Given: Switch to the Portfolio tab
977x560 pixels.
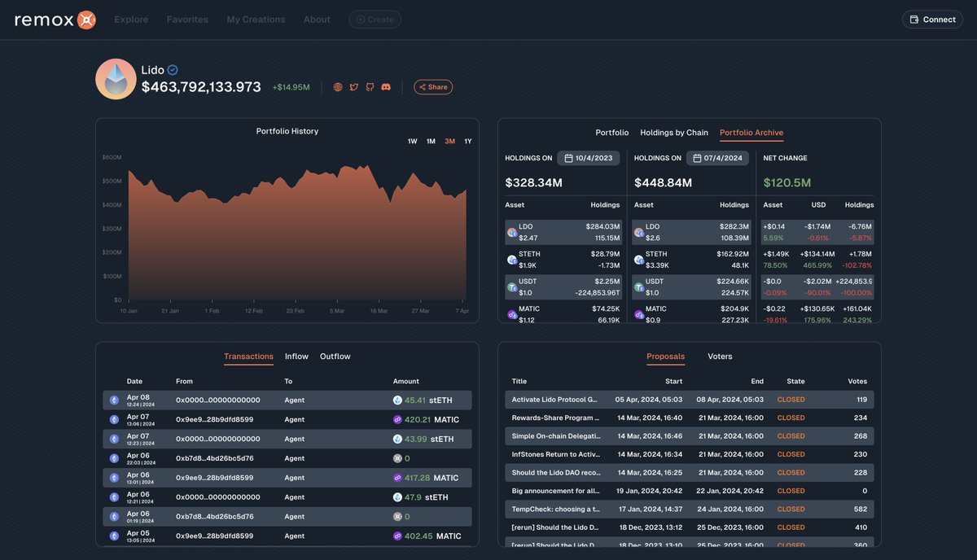Looking at the screenshot, I should (612, 133).
